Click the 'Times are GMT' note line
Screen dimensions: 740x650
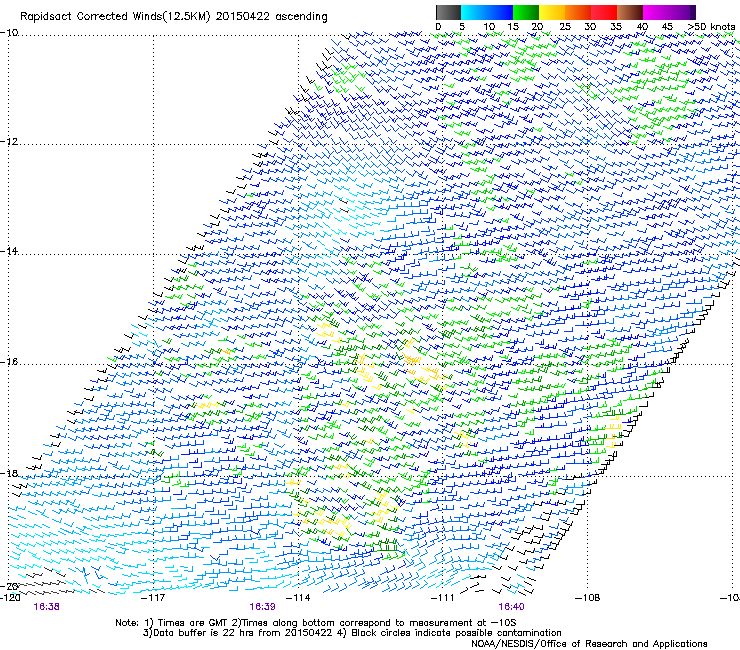click(316, 623)
